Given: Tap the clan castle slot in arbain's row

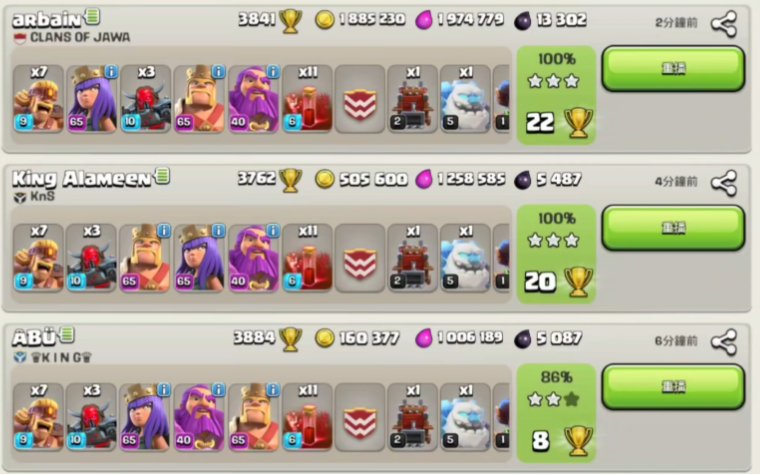Looking at the screenshot, I should point(360,98).
